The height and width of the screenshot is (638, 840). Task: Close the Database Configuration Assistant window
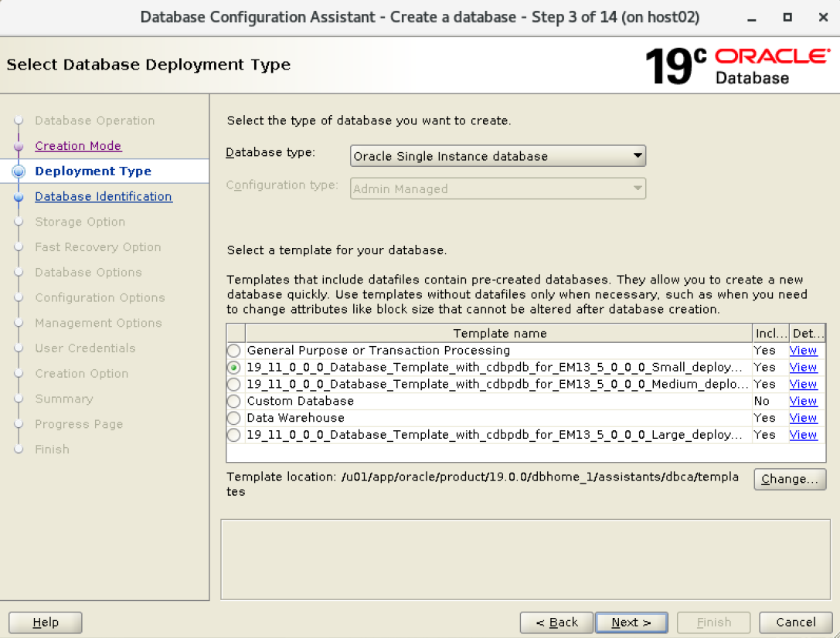point(824,17)
